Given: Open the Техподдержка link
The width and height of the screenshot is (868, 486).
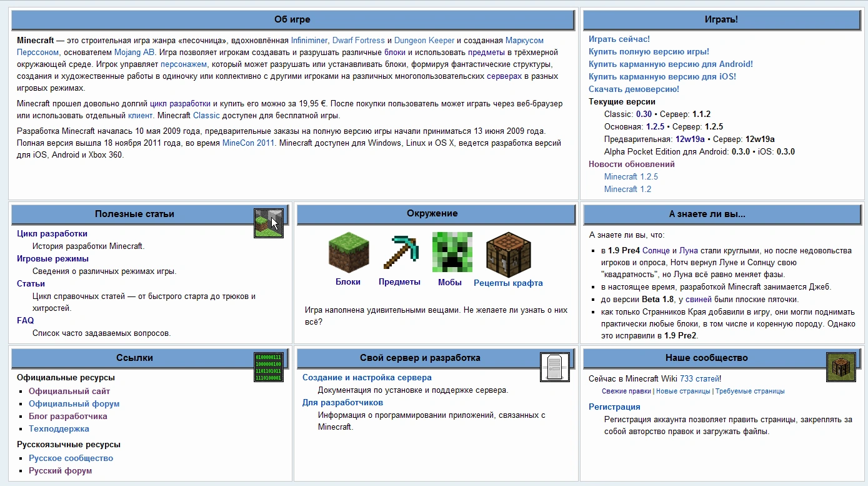Looking at the screenshot, I should [59, 429].
